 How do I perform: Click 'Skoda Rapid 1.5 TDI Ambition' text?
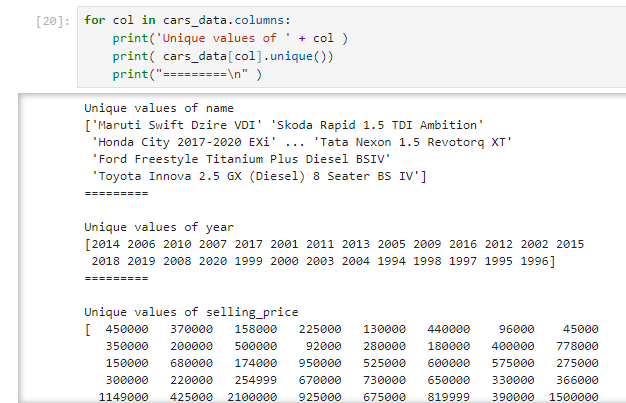[x=384, y=125]
